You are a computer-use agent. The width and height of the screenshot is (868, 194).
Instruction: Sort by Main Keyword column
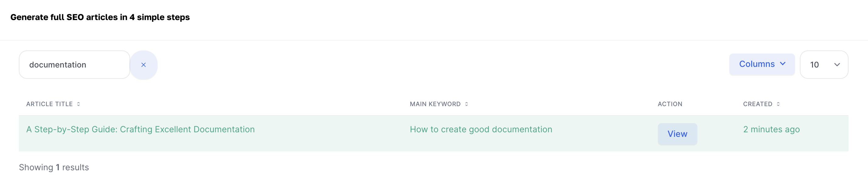pyautogui.click(x=439, y=104)
